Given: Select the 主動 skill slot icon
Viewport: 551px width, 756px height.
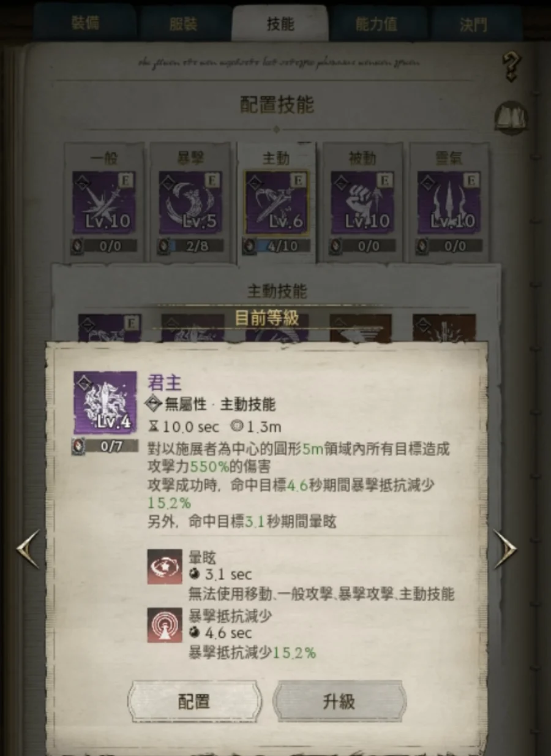Looking at the screenshot, I should coord(277,203).
